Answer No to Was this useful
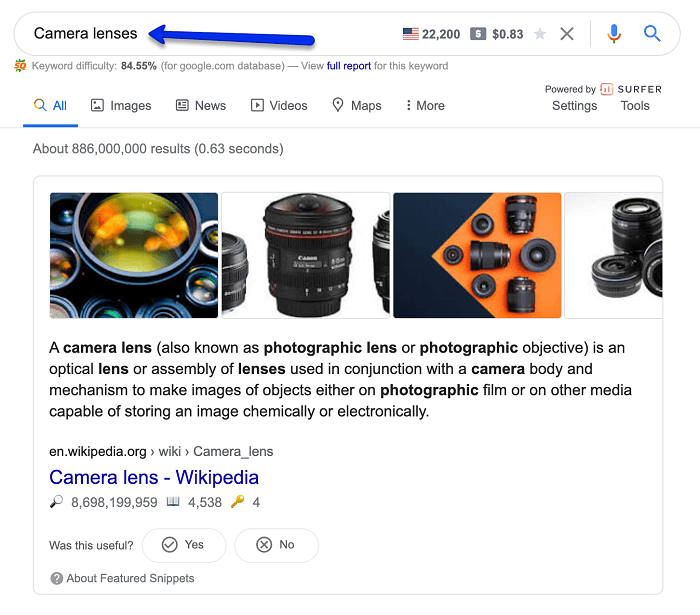 click(276, 545)
